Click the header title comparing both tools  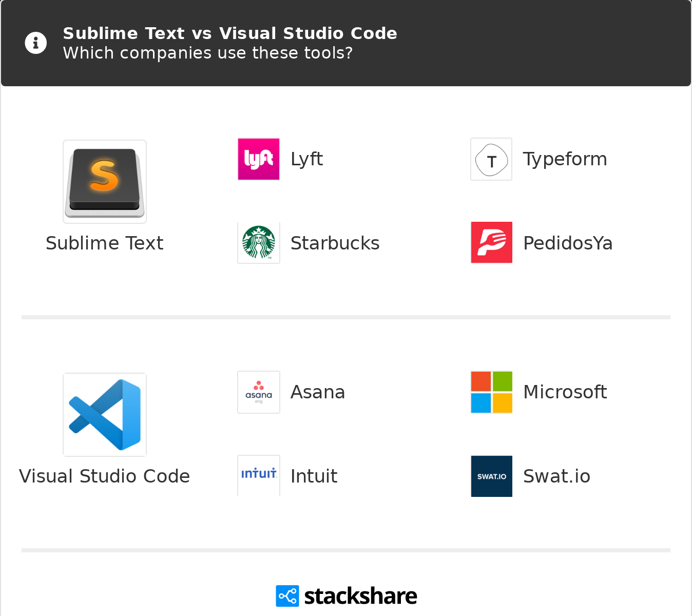230,33
